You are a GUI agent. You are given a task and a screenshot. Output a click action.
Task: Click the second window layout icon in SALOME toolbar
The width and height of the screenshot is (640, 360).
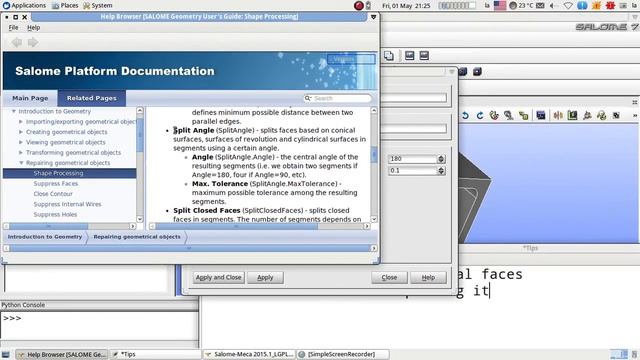coord(424,56)
